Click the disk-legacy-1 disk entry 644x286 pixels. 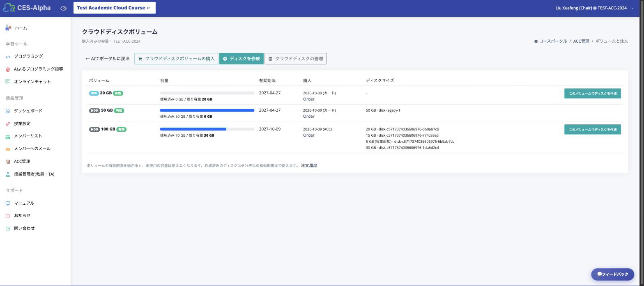point(383,110)
